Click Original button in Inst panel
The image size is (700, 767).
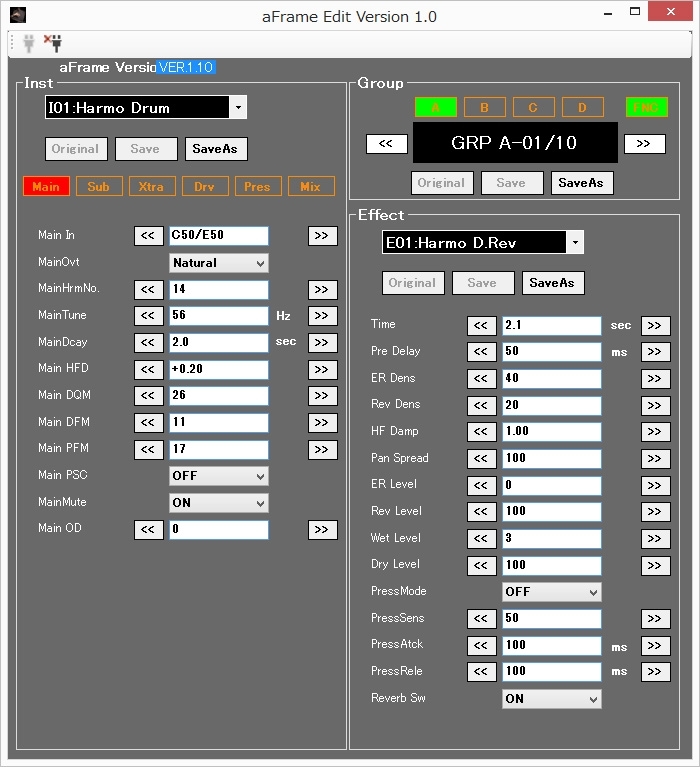pos(76,149)
